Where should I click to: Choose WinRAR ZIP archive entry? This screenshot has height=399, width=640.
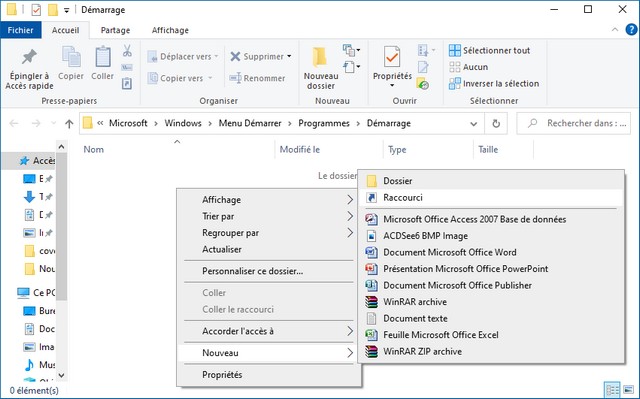point(491,352)
